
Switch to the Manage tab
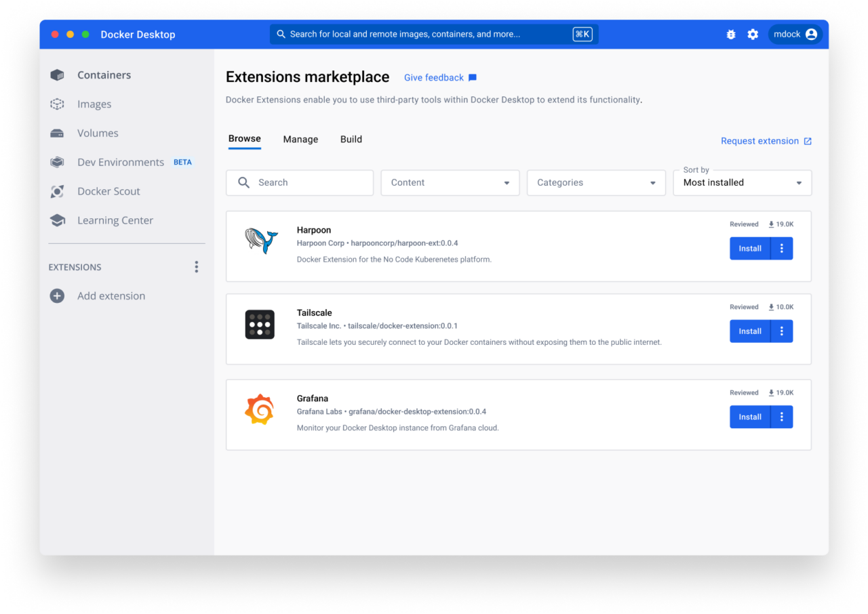(300, 140)
